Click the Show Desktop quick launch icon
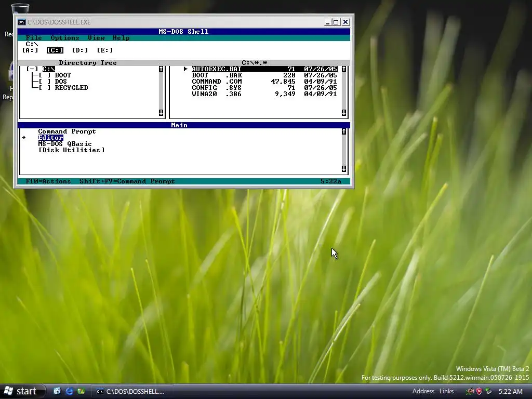532x399 pixels. click(57, 391)
